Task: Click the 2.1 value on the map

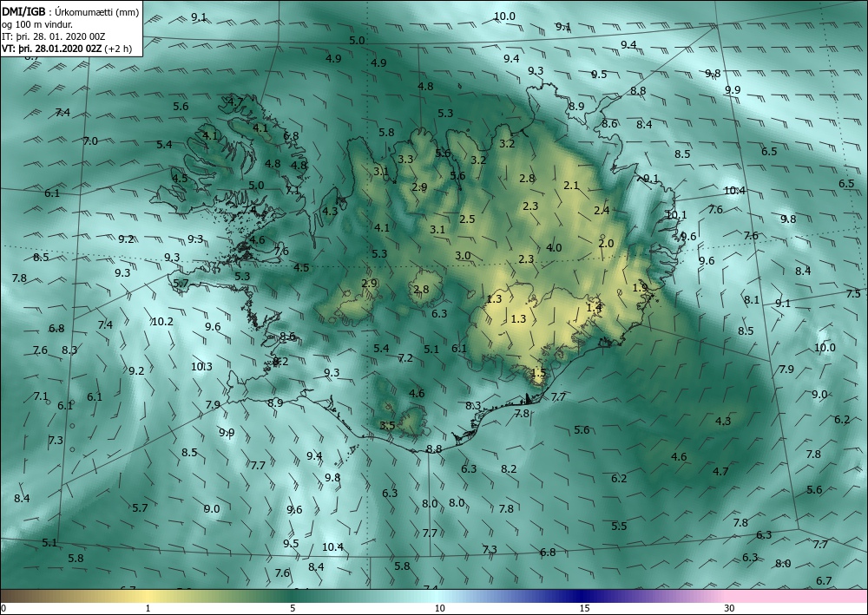Action: pyautogui.click(x=571, y=186)
